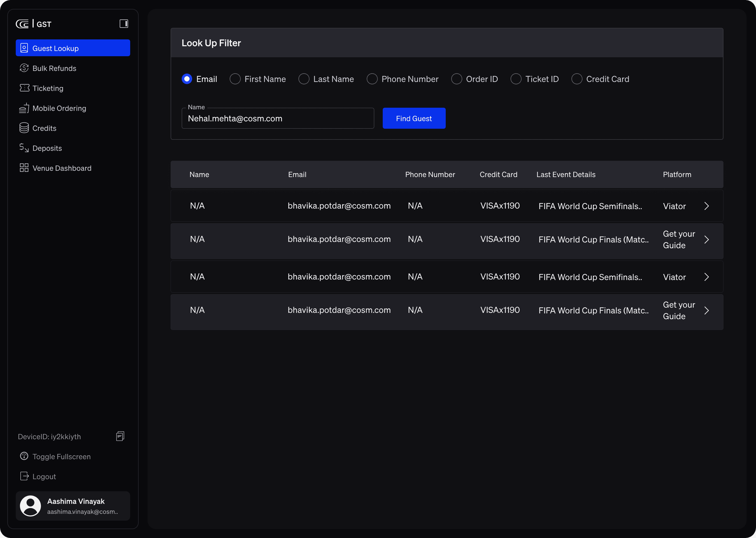Click the Logout label
756x538 pixels.
point(44,476)
